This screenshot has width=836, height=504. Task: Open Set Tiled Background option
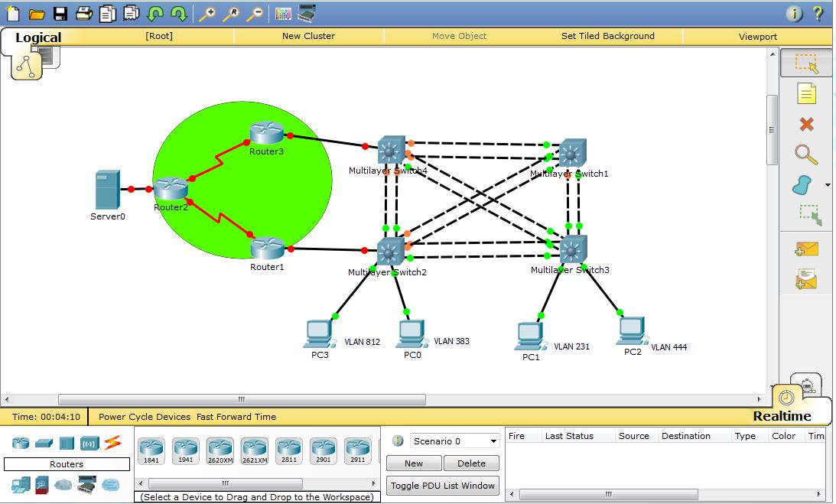point(607,36)
